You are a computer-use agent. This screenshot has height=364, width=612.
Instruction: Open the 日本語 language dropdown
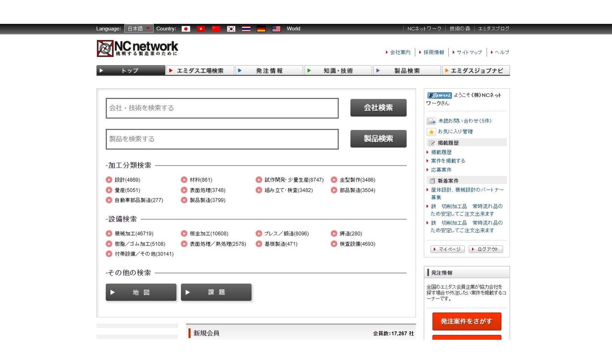tap(139, 29)
